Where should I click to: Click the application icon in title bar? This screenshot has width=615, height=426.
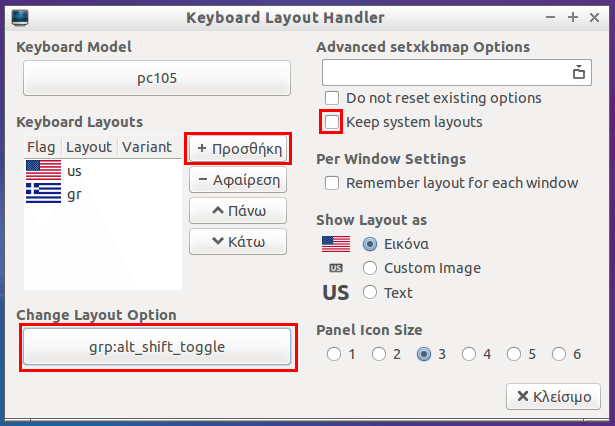coord(20,18)
